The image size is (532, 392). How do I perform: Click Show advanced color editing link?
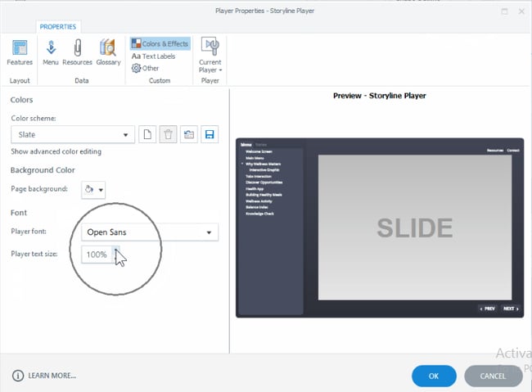click(x=56, y=151)
